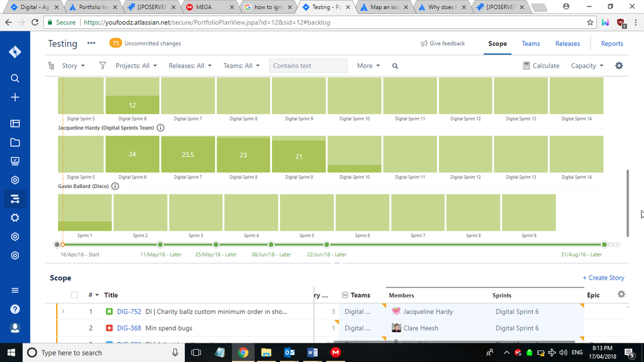Viewport: 644px width, 362px height.
Task: Open the Reports tab
Action: [x=612, y=44]
